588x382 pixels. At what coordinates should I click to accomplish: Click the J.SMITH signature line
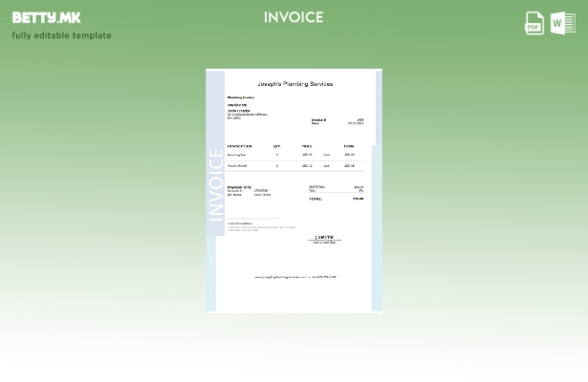(324, 238)
